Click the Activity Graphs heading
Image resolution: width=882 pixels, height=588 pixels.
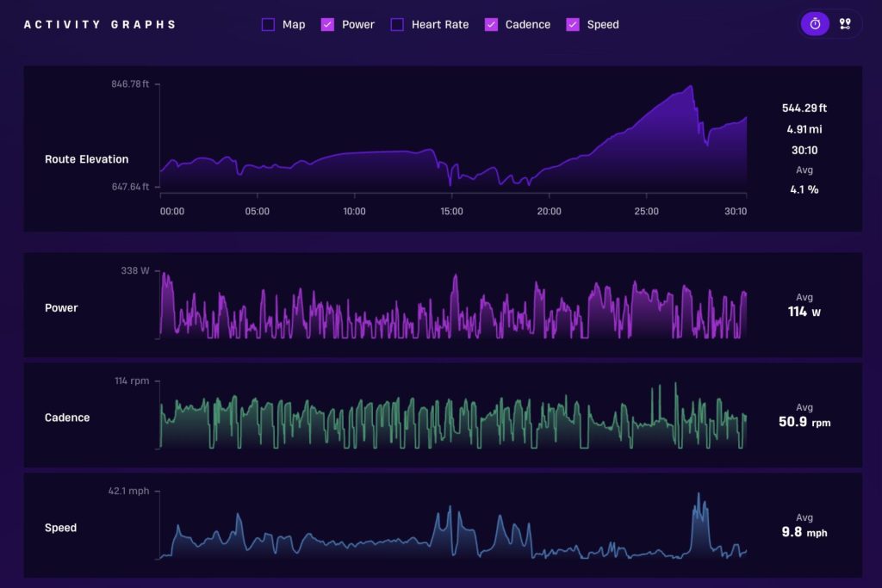[x=100, y=25]
